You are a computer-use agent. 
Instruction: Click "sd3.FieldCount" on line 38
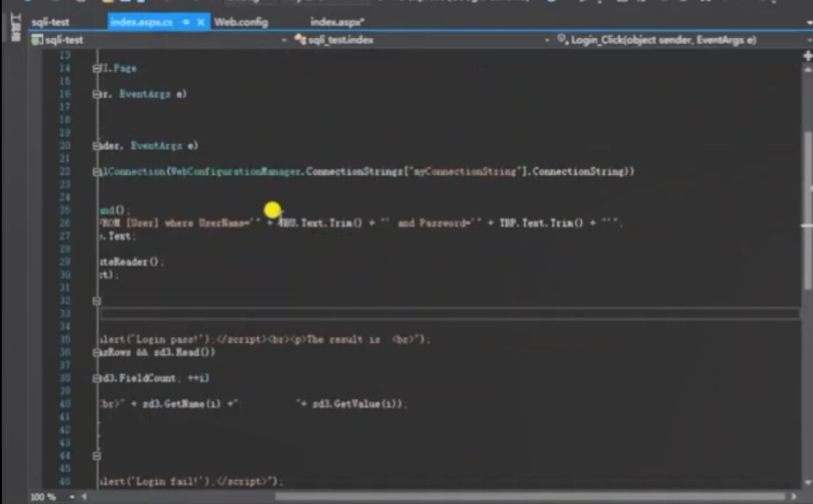(139, 378)
